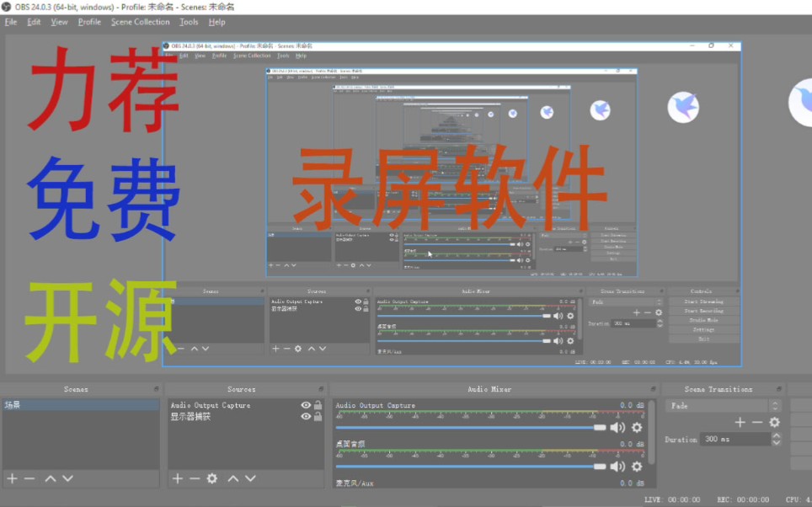This screenshot has width=812, height=507.
Task: Open the Scene Collection menu
Action: (140, 22)
